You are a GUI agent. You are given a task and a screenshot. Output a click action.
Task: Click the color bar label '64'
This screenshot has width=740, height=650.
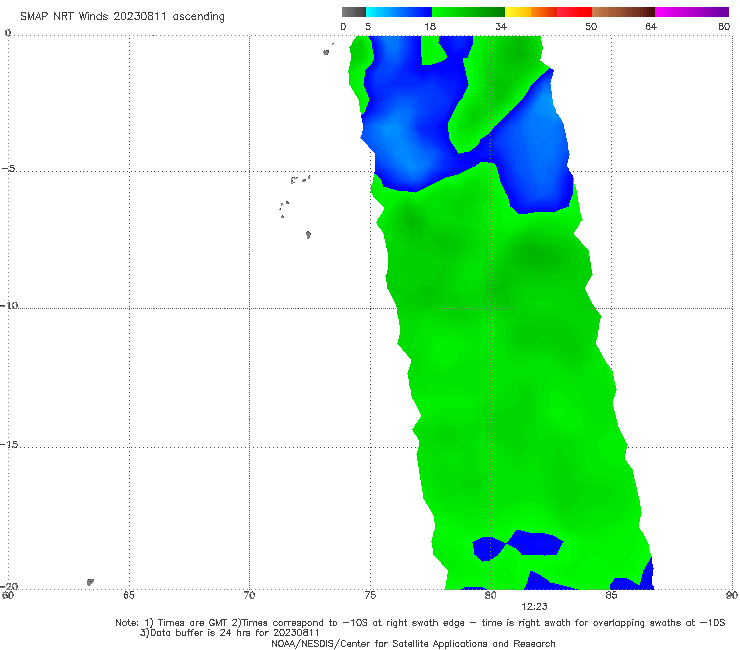pos(651,26)
